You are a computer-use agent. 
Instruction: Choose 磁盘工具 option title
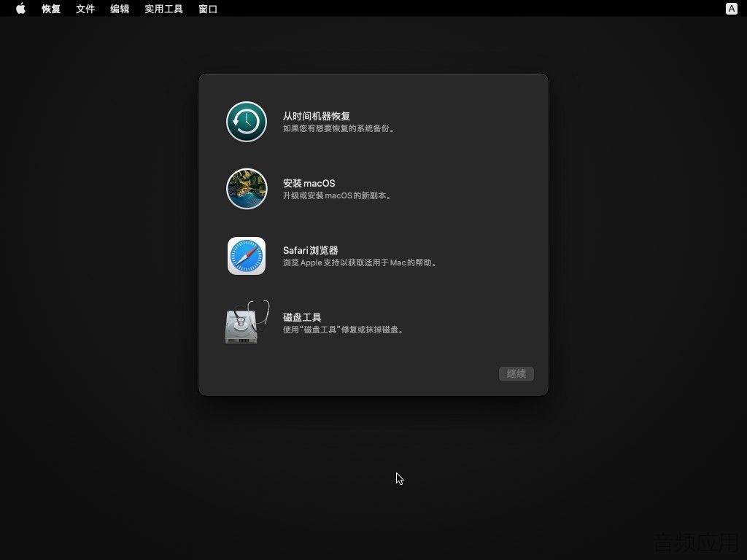[x=301, y=317]
